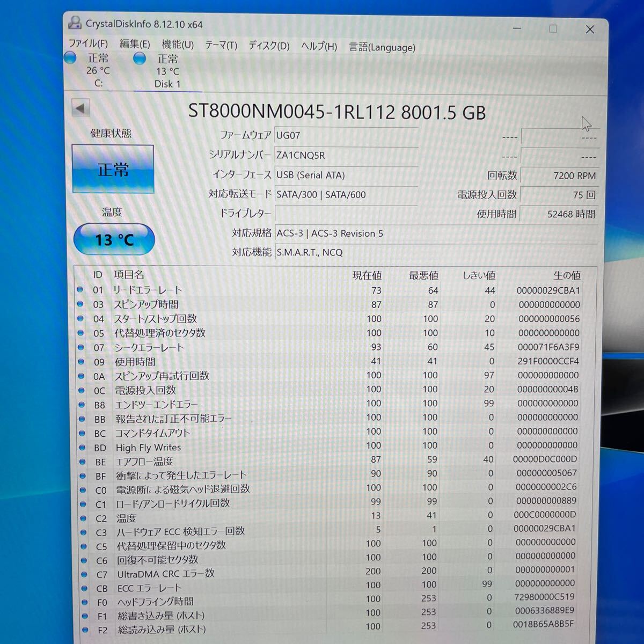
Task: Click raw value 000071F6A3F9
Action: [548, 347]
